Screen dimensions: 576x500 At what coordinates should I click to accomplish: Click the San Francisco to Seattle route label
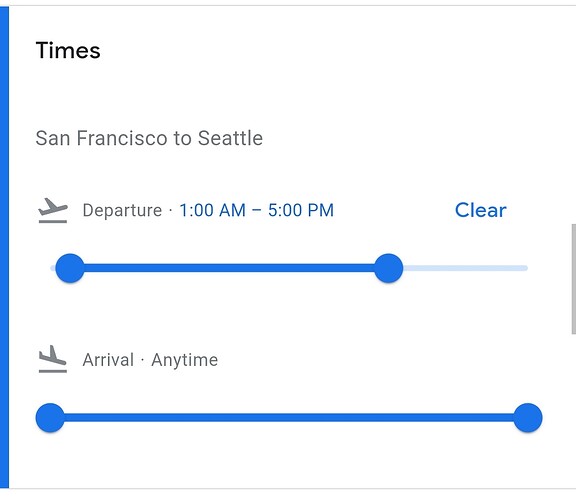click(x=149, y=139)
